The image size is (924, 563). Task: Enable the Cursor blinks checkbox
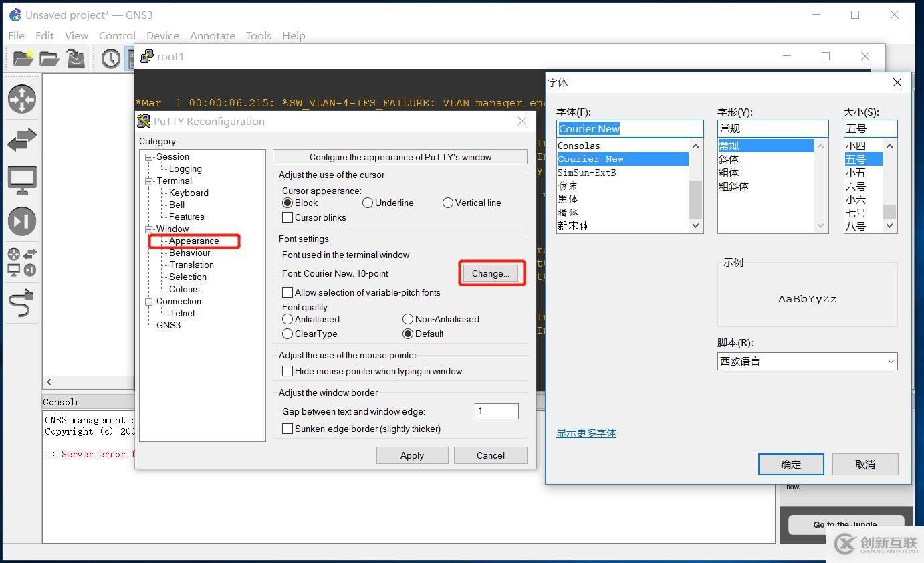(x=287, y=217)
